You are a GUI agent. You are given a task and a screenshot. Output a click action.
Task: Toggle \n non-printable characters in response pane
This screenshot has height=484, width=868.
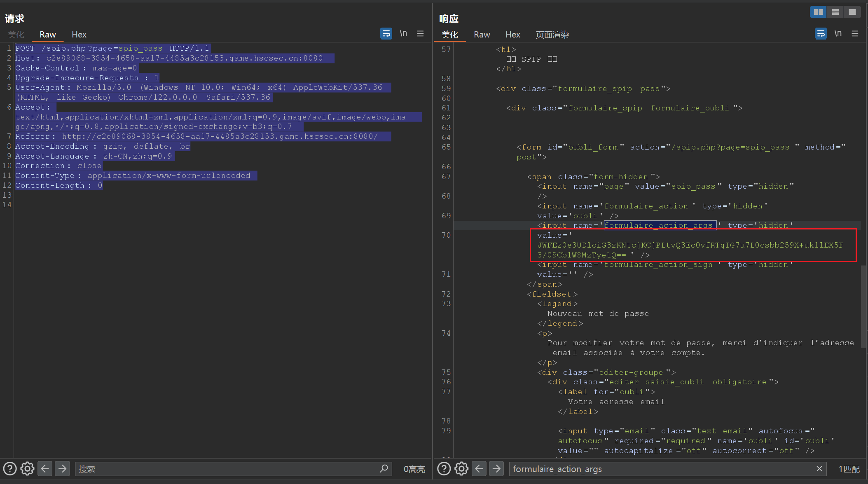click(838, 33)
